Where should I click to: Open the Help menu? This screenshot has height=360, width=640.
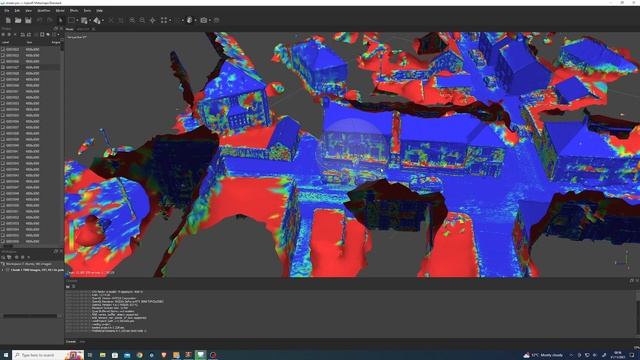pyautogui.click(x=99, y=11)
